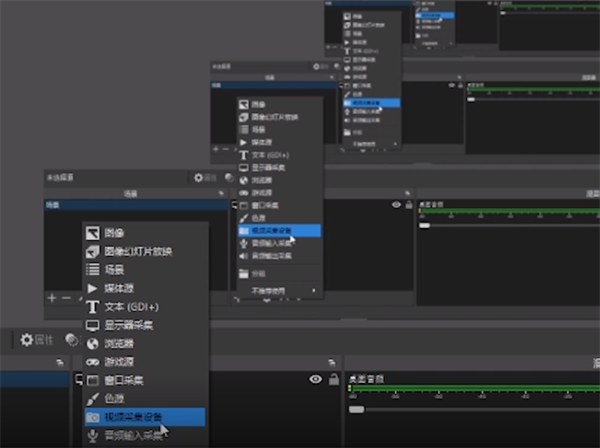Image resolution: width=600 pixels, height=448 pixels.
Task: Toggle eye icon in the middle-sized sources panel
Action: point(396,204)
